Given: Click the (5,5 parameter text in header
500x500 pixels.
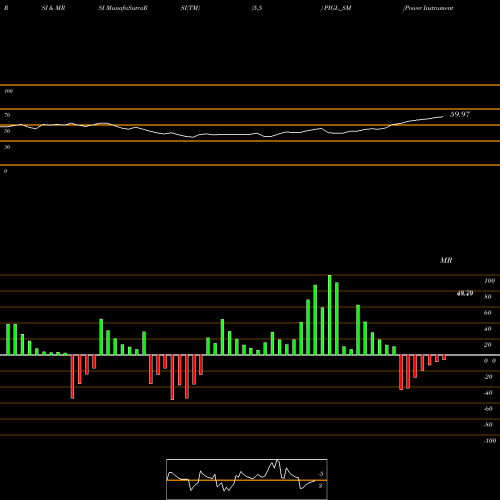Looking at the screenshot, I should coord(257,8).
